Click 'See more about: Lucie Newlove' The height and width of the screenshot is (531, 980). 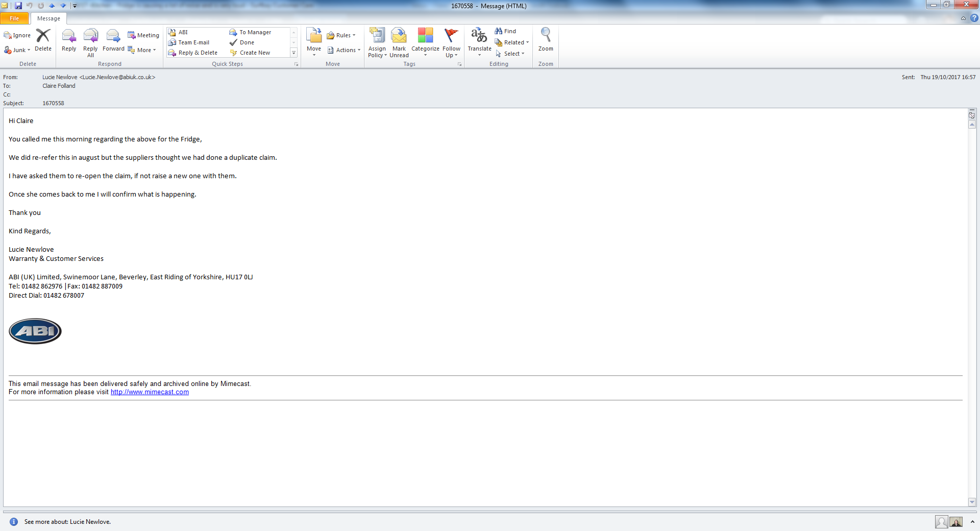67,522
